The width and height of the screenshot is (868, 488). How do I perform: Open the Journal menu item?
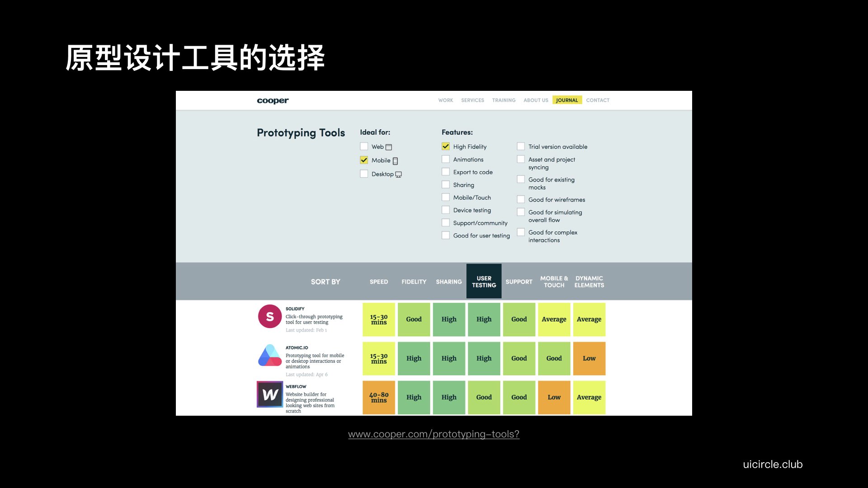point(567,100)
